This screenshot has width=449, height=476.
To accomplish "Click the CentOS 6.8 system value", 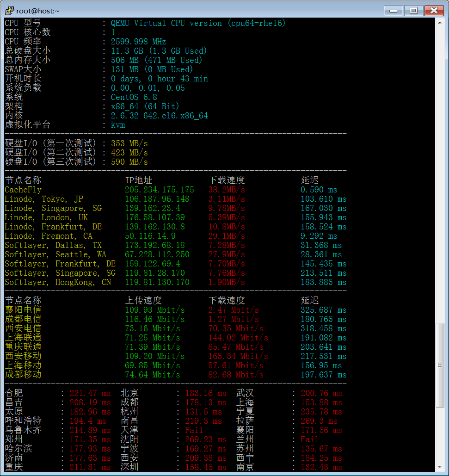I will tap(134, 97).
